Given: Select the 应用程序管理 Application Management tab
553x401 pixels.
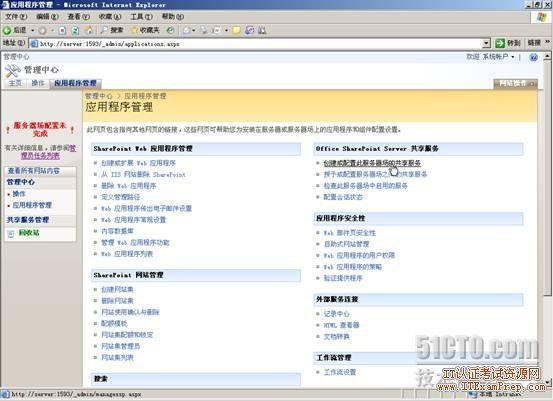Looking at the screenshot, I should tap(75, 83).
